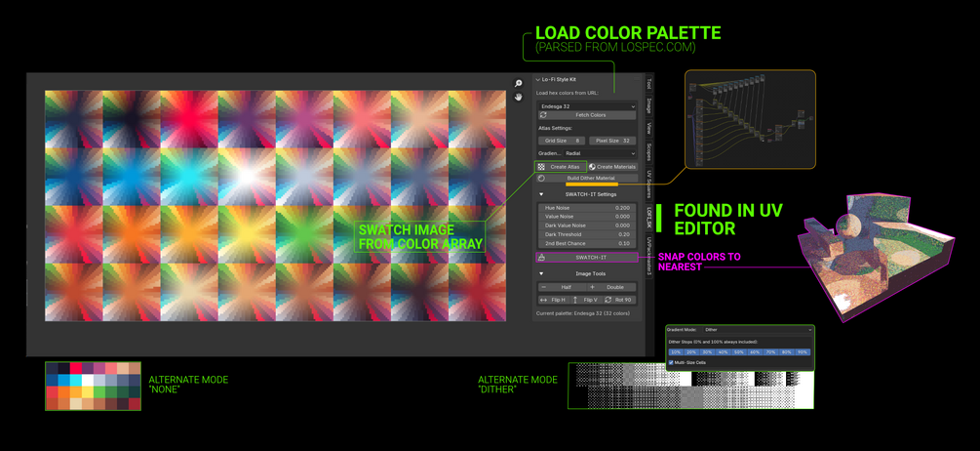
Task: Toggle the 80% dither stop
Action: point(787,352)
